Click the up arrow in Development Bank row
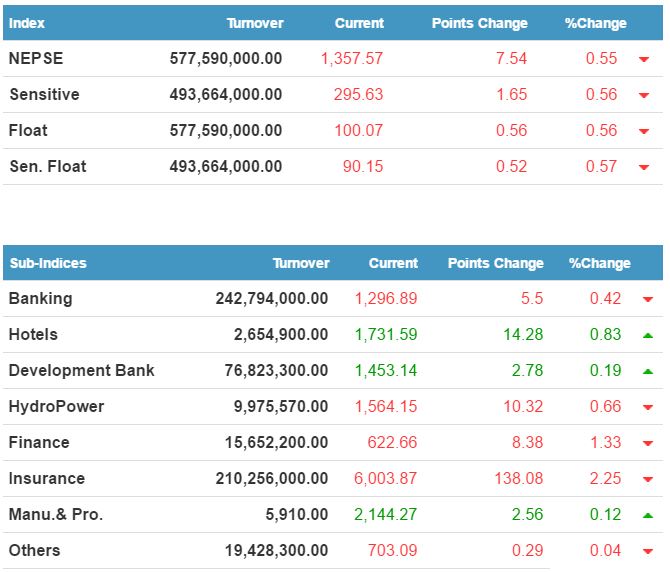Viewport: 670px width, 572px height. tap(647, 371)
